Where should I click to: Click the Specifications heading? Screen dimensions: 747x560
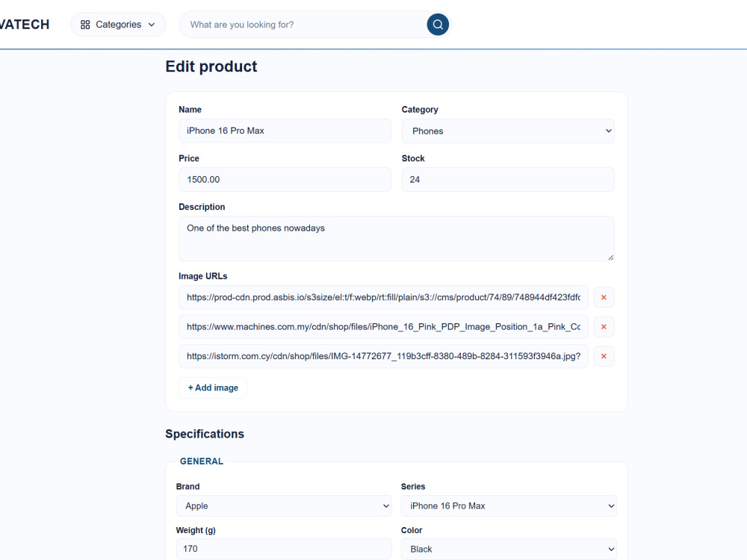205,434
